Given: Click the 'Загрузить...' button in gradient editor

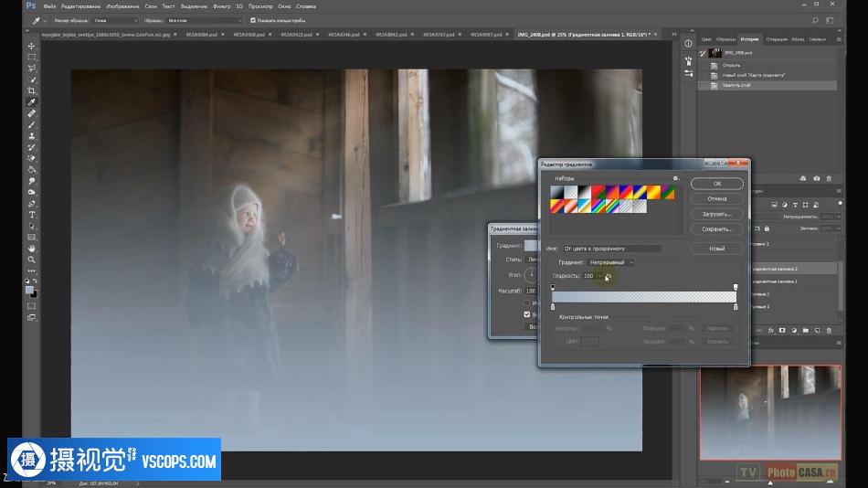Looking at the screenshot, I should (717, 214).
